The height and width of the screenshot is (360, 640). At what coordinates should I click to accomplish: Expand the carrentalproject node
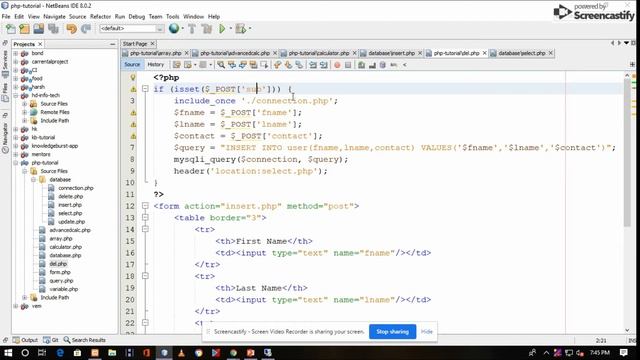pyautogui.click(x=16, y=62)
